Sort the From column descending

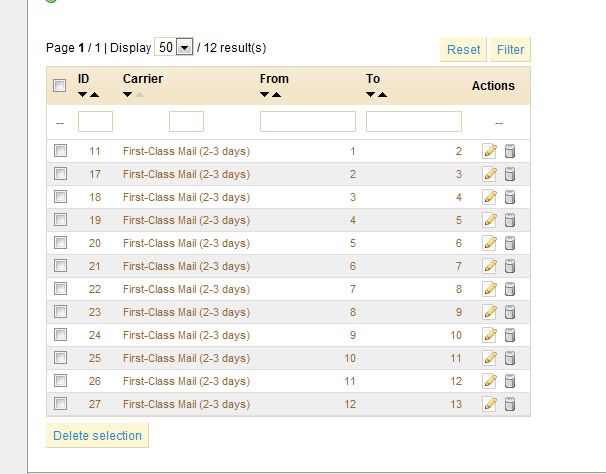click(265, 95)
